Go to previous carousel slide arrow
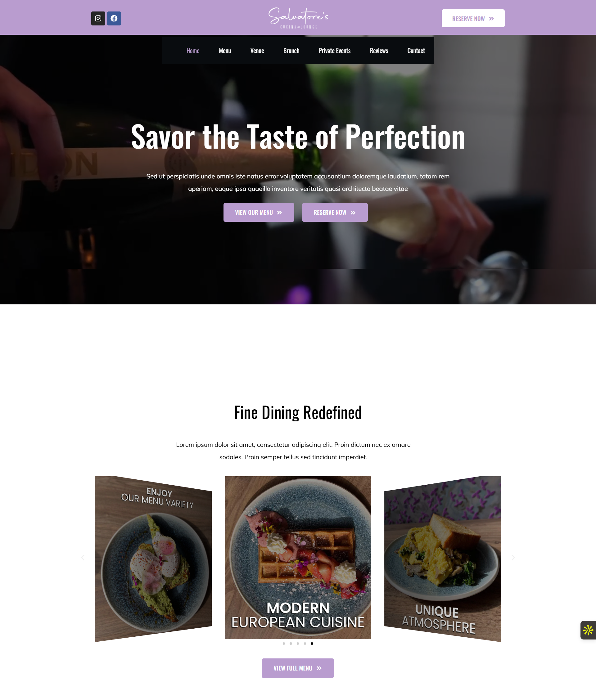Viewport: 596px width, 700px height. (x=83, y=558)
